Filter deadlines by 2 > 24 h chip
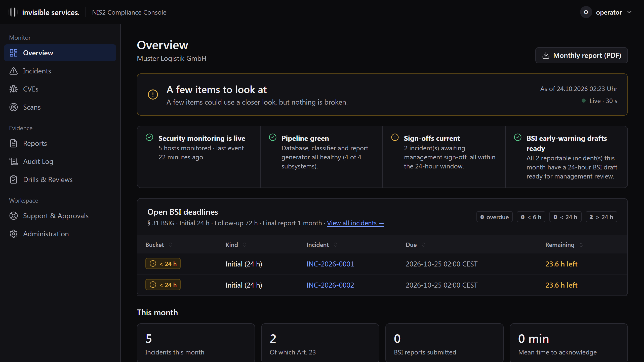 pyautogui.click(x=601, y=217)
